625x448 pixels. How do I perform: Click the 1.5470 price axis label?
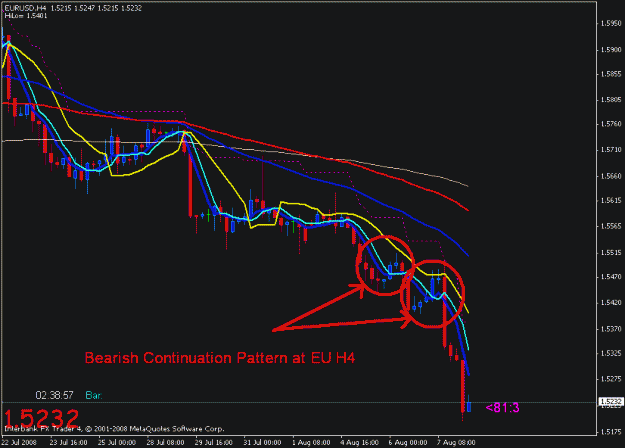611,277
